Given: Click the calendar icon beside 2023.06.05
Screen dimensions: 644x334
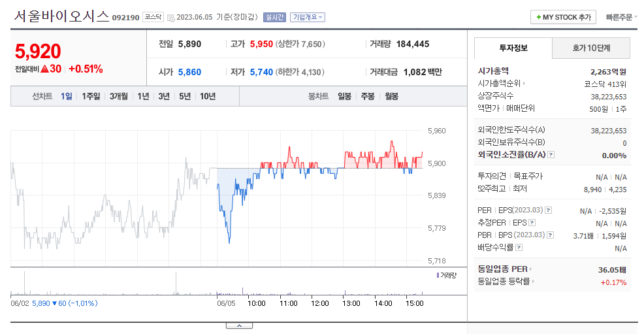Looking at the screenshot, I should pos(171,18).
